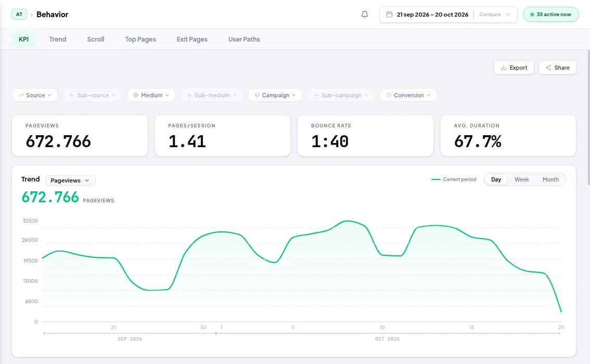Click the Export download icon
The height and width of the screenshot is (364, 590).
[x=504, y=68]
